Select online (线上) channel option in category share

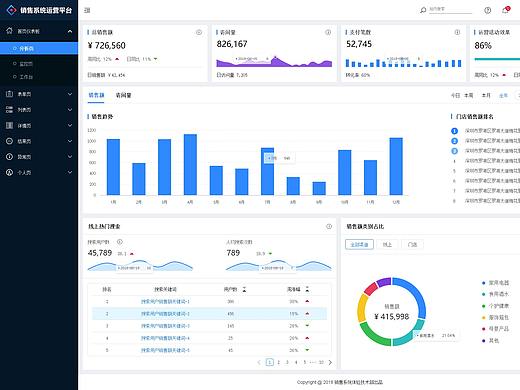click(x=387, y=244)
